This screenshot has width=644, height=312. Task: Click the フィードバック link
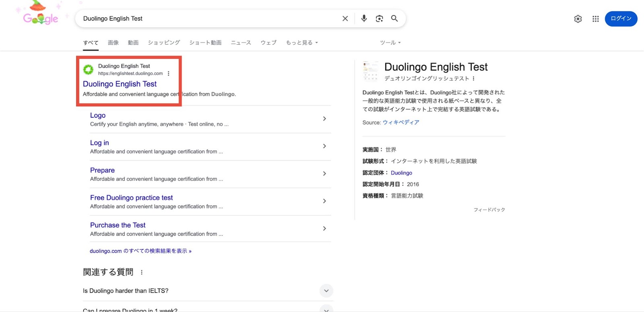489,210
